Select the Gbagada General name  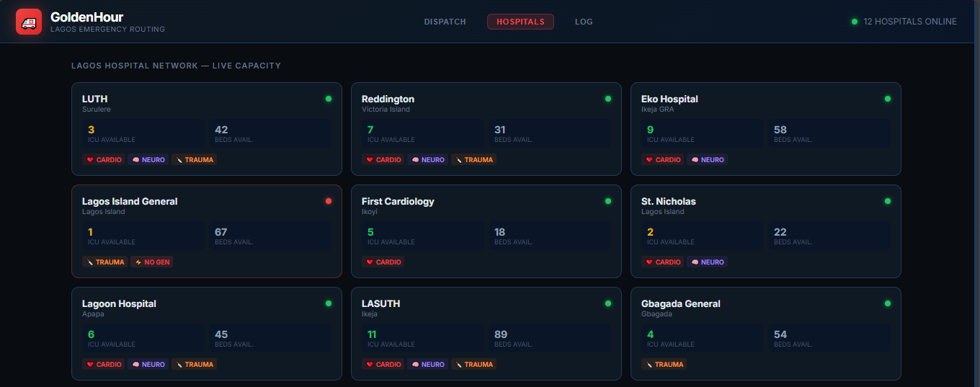tap(681, 303)
